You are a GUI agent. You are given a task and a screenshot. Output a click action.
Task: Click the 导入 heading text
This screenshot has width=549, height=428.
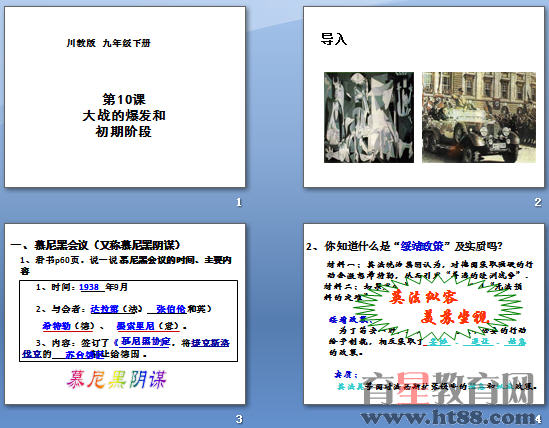coord(333,39)
